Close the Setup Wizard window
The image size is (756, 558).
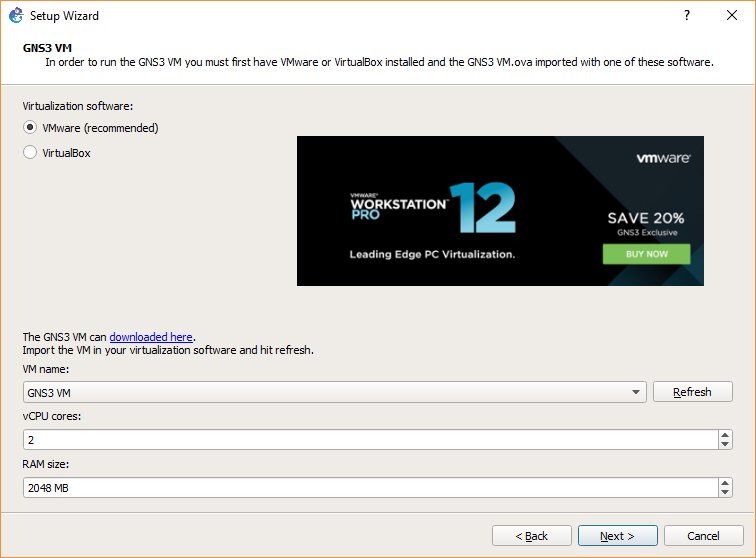[x=732, y=15]
